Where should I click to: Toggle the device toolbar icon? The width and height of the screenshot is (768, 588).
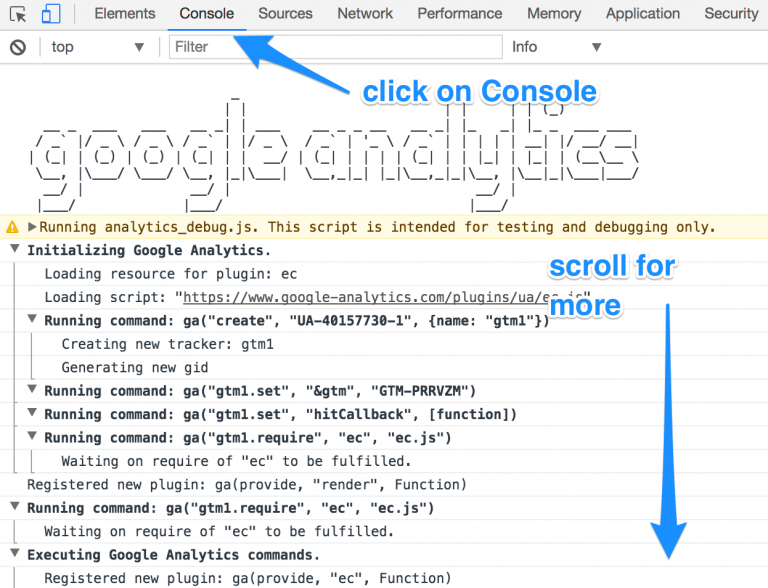click(50, 14)
